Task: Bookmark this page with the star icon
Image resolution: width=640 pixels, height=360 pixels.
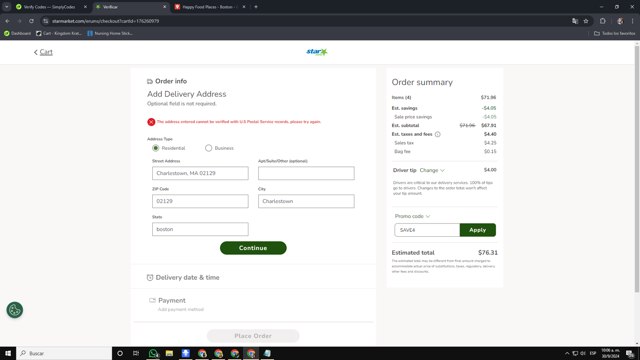Action: click(x=586, y=21)
